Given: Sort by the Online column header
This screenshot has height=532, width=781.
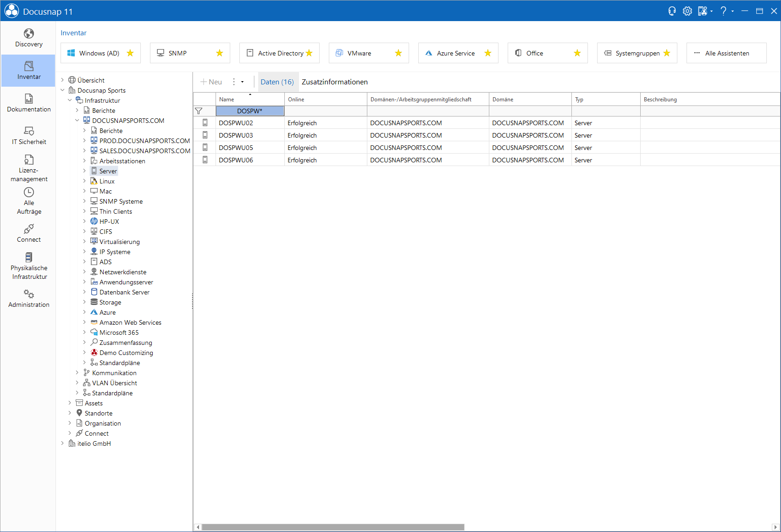Looking at the screenshot, I should pyautogui.click(x=326, y=99).
